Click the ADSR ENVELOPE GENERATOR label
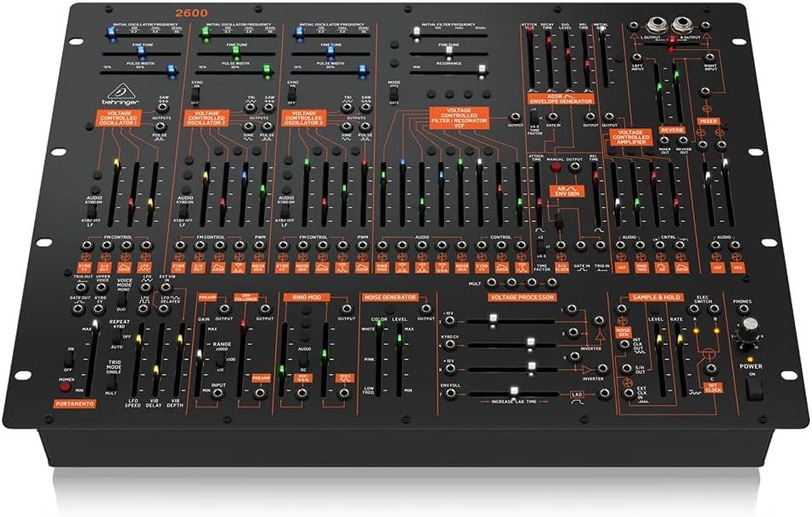The width and height of the screenshot is (812, 517). (561, 98)
